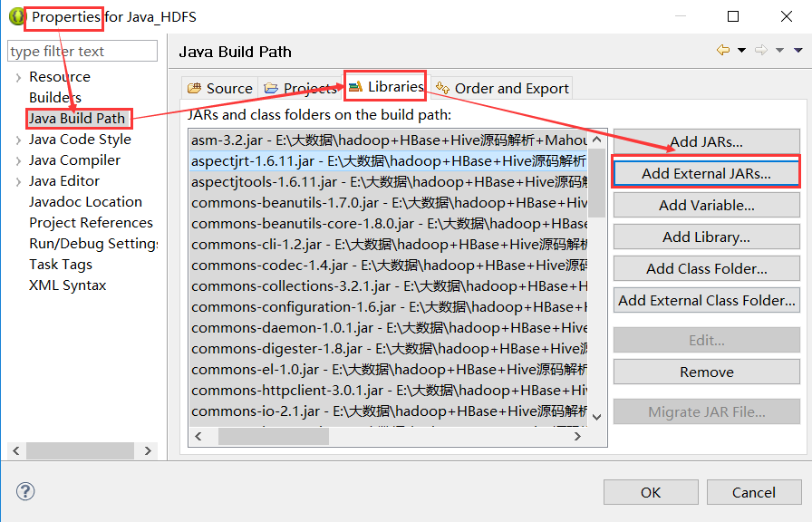The height and width of the screenshot is (522, 812).
Task: Click the Add External JARs button
Action: click(705, 172)
